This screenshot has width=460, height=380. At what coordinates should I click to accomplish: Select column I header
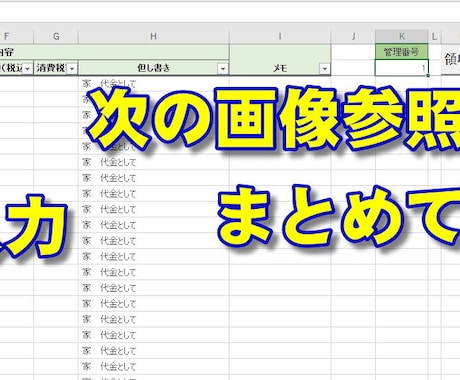point(280,36)
